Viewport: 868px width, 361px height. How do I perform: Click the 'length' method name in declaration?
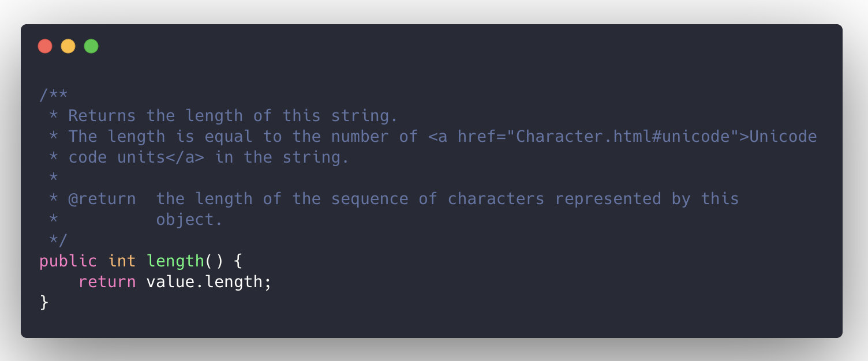(175, 261)
